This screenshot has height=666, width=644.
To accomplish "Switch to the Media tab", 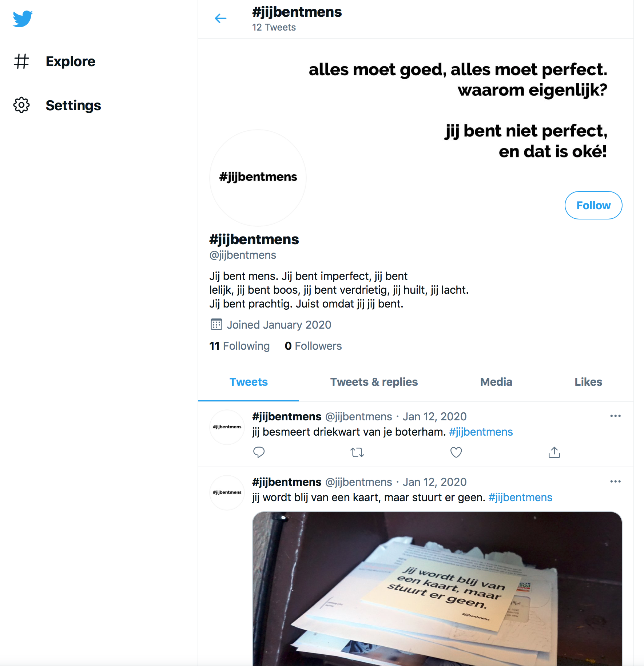I will tap(496, 382).
